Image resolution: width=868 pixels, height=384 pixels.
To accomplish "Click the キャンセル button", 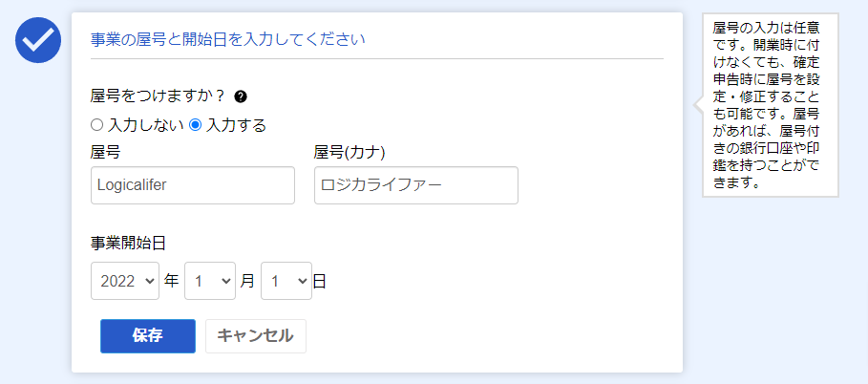I will [x=256, y=336].
